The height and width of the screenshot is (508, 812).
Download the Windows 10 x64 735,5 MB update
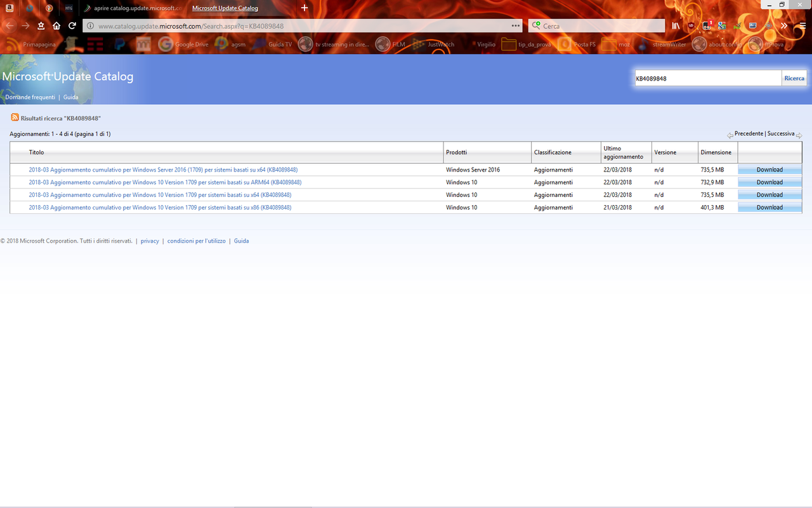pos(769,195)
